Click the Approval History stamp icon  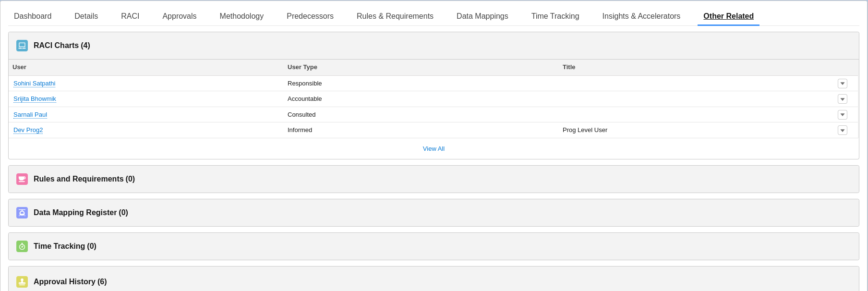point(22,282)
